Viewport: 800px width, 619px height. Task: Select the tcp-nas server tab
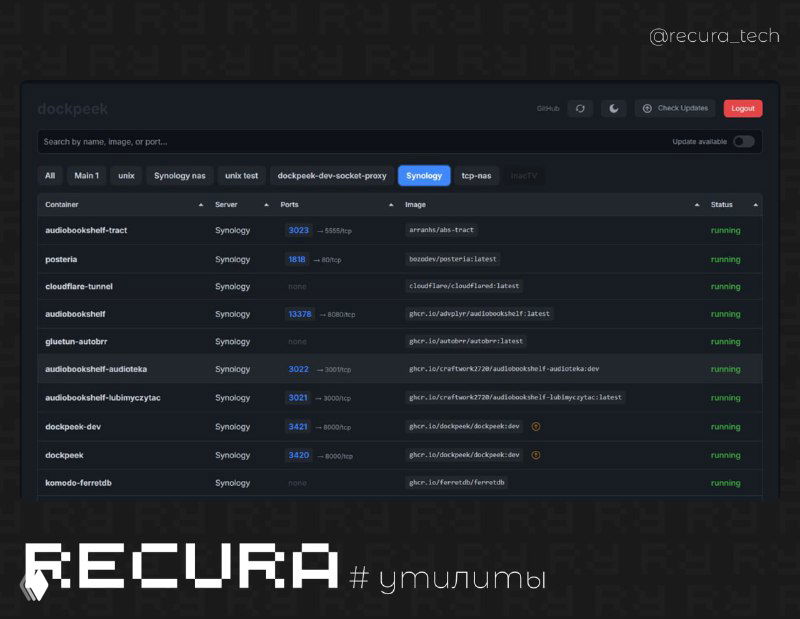point(476,176)
